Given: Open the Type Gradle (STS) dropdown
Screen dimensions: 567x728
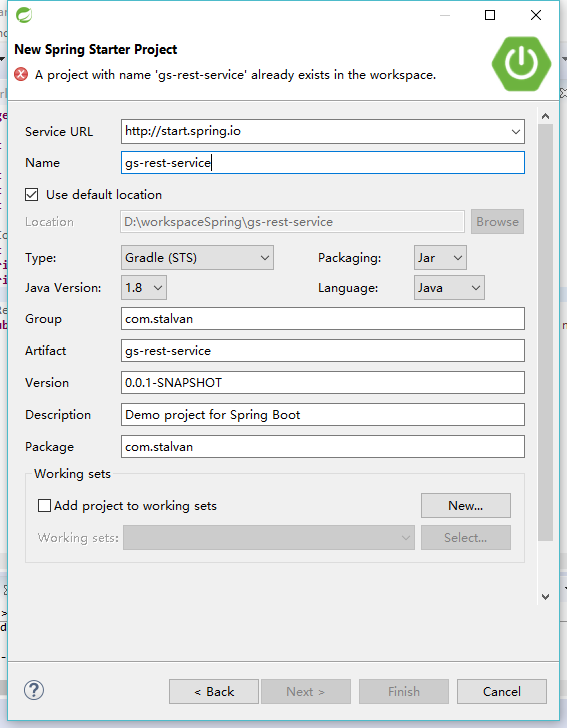Looking at the screenshot, I should [197, 258].
